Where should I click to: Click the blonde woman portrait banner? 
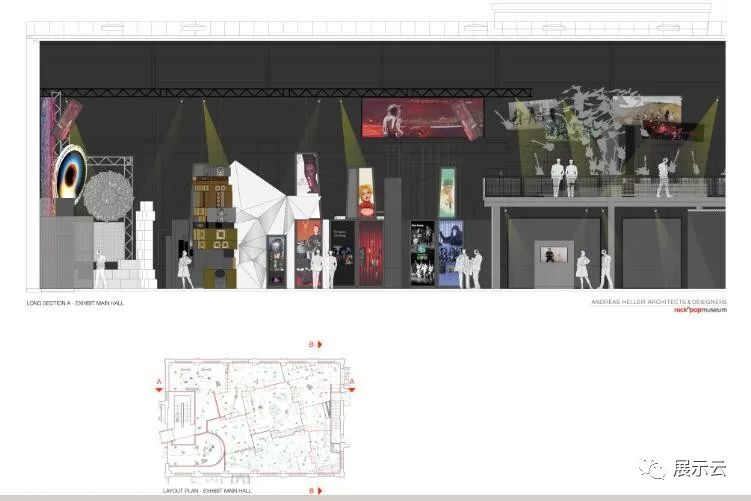368,192
